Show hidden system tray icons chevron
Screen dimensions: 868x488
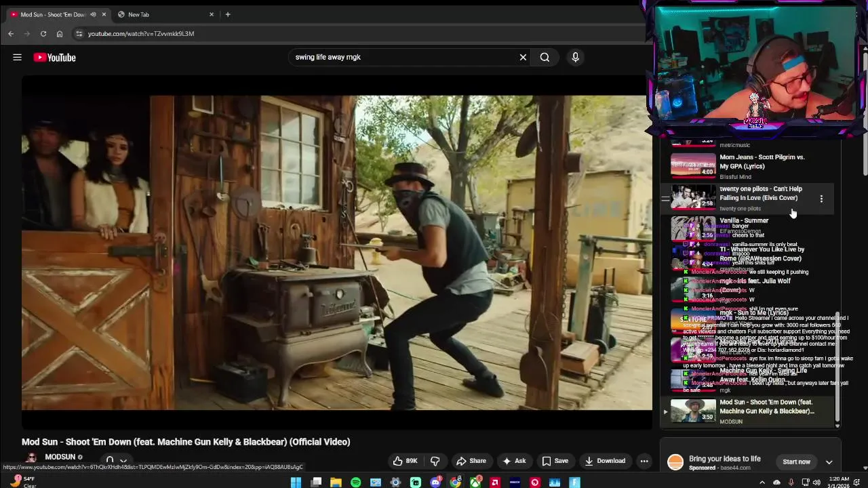762,483
